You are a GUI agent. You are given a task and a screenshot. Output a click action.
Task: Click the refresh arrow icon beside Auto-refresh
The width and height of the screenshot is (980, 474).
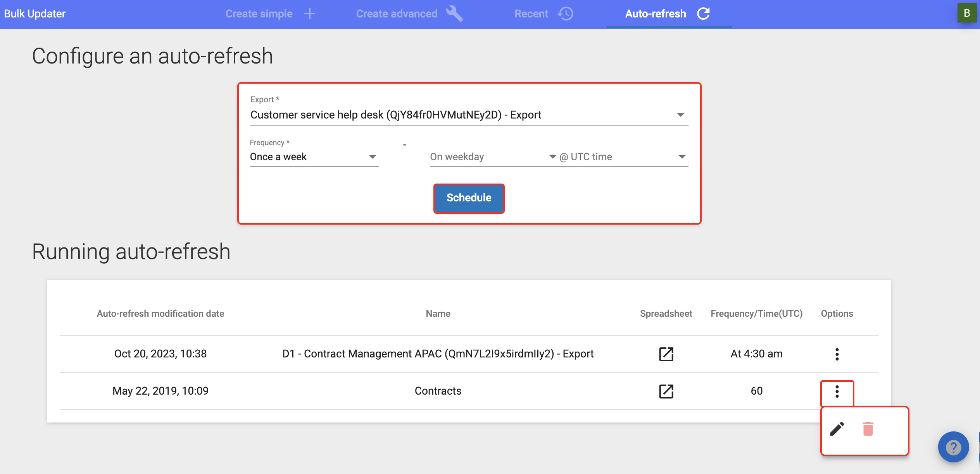tap(703, 14)
